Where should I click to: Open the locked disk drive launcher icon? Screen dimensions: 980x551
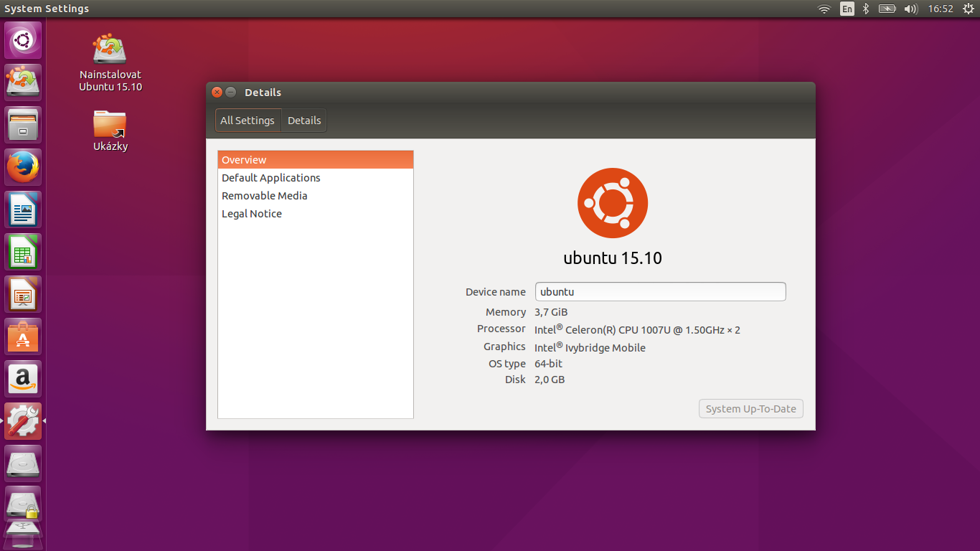(24, 504)
